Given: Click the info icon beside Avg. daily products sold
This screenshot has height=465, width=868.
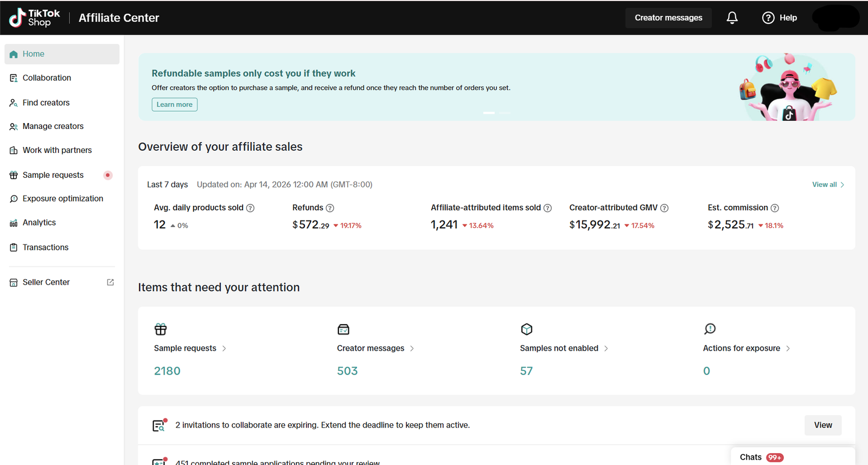Looking at the screenshot, I should click(250, 208).
